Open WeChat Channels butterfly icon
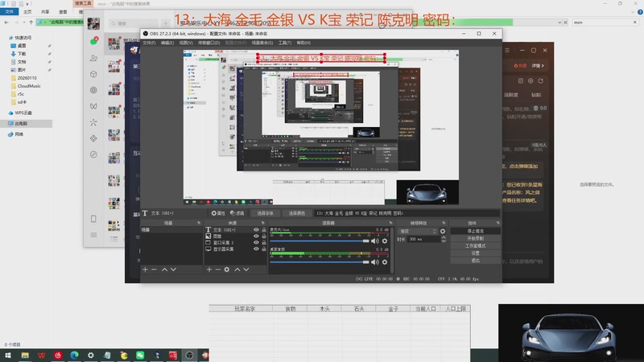This screenshot has width=644, height=362. [93, 106]
